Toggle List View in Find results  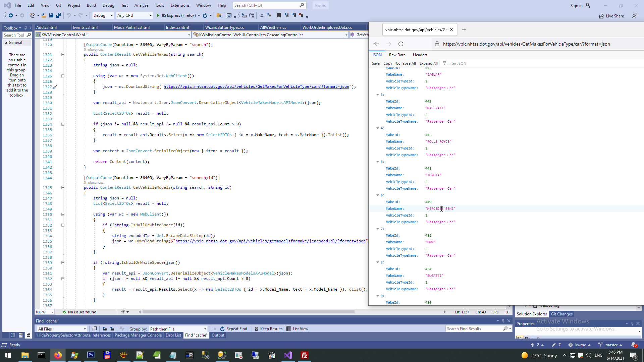coord(297,329)
